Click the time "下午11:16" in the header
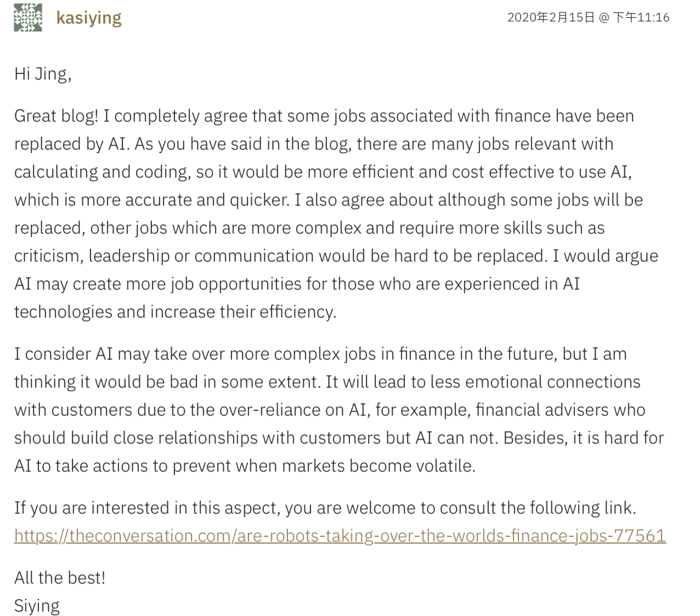Screen dimensions: 700x616 pos(641,18)
